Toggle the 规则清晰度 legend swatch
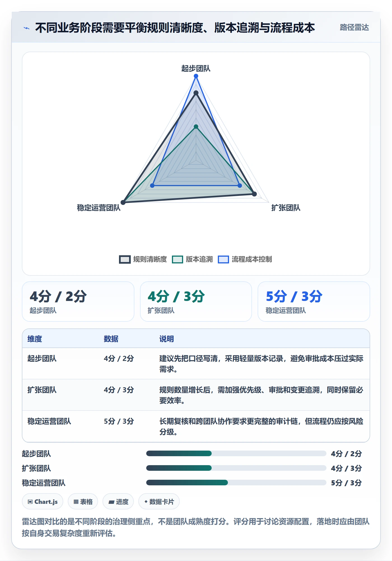The height and width of the screenshot is (561, 392). tap(125, 259)
